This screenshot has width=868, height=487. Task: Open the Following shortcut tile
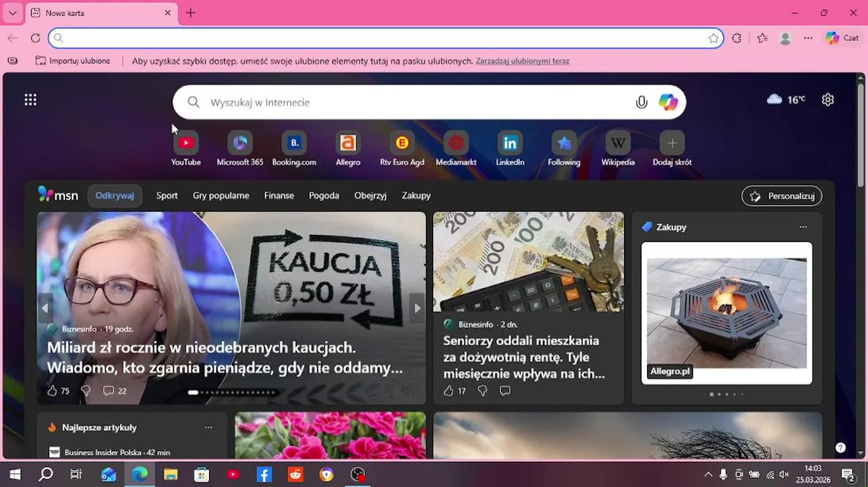tap(564, 148)
